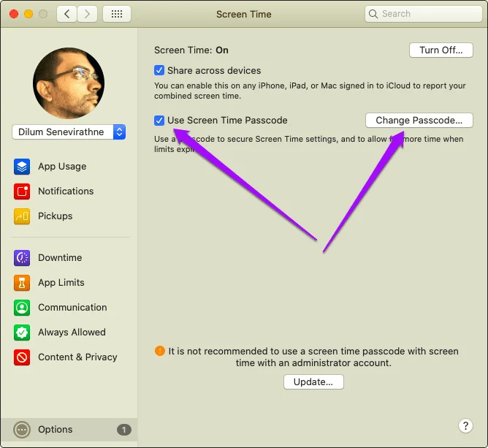488x448 pixels.
Task: Switch to App Usage section
Action: 62,167
